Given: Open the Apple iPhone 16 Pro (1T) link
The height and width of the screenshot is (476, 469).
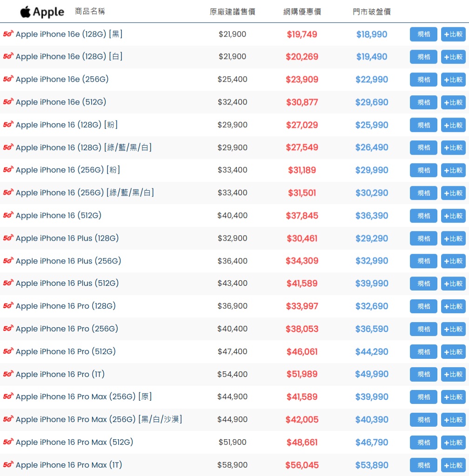Looking at the screenshot, I should (60, 374).
